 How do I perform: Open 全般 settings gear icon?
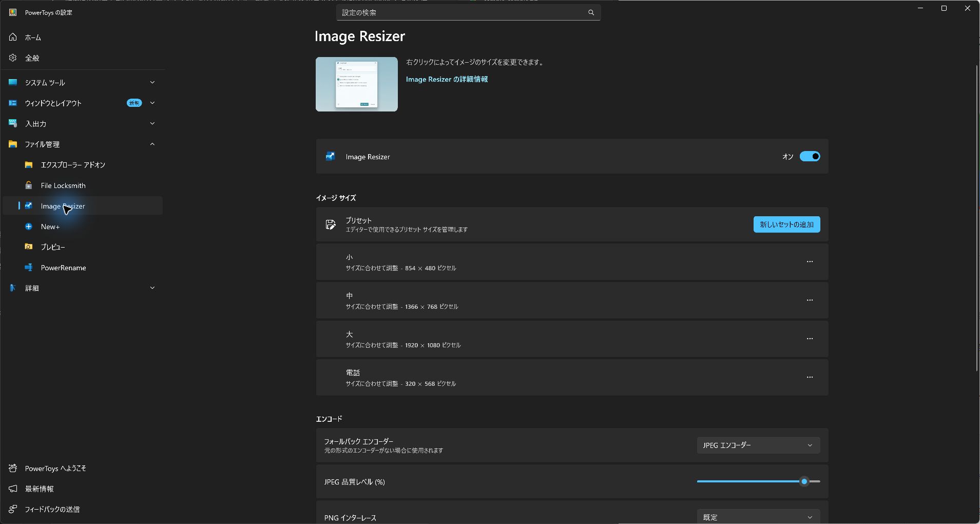coord(13,58)
